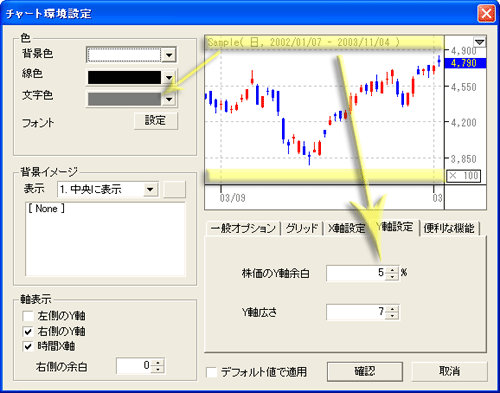This screenshot has width=500, height=393.
Task: Click the 確認 button
Action: tap(365, 371)
